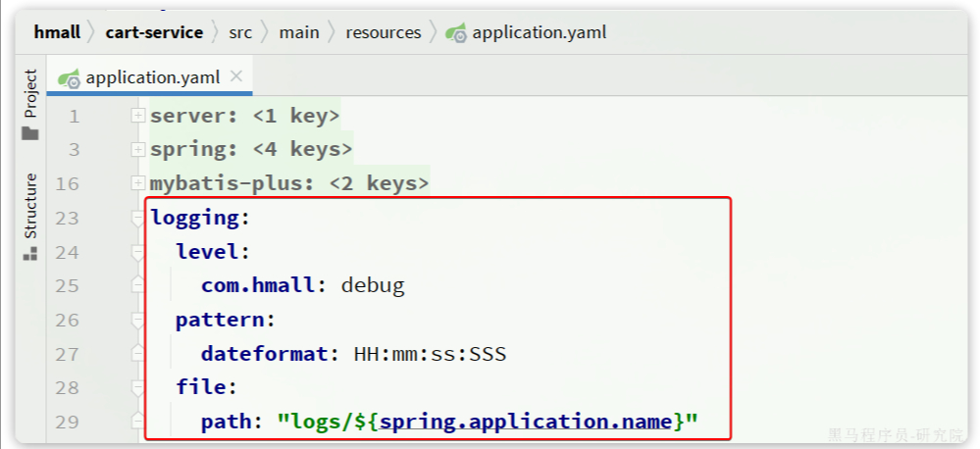980x449 pixels.
Task: Click line number 23 in the gutter
Action: tap(68, 218)
